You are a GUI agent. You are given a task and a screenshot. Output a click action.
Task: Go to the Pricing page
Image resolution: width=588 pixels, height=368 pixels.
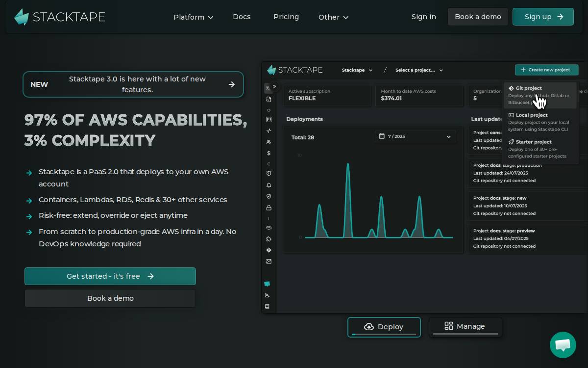(x=286, y=17)
